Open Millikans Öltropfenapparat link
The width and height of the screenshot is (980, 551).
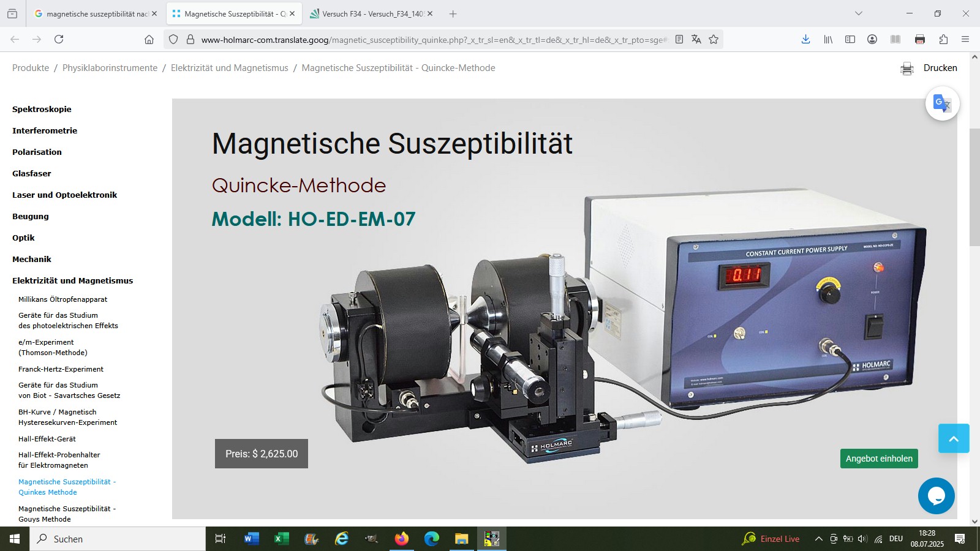(62, 299)
